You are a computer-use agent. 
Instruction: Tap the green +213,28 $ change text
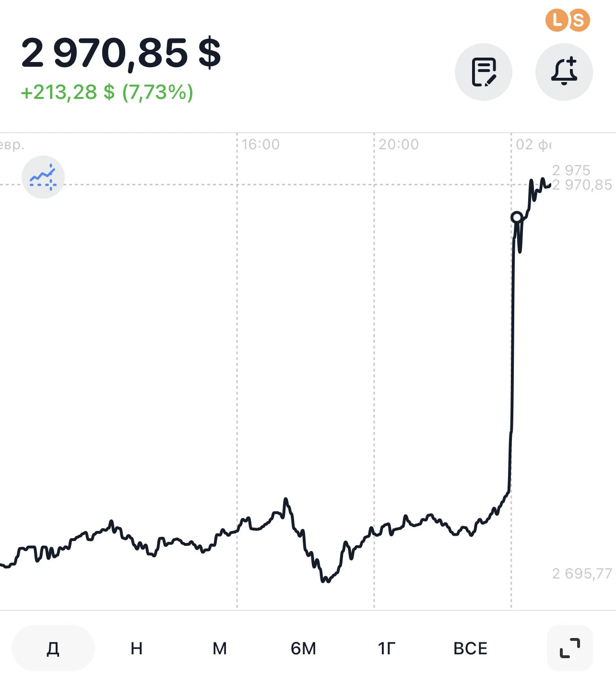pos(67,92)
